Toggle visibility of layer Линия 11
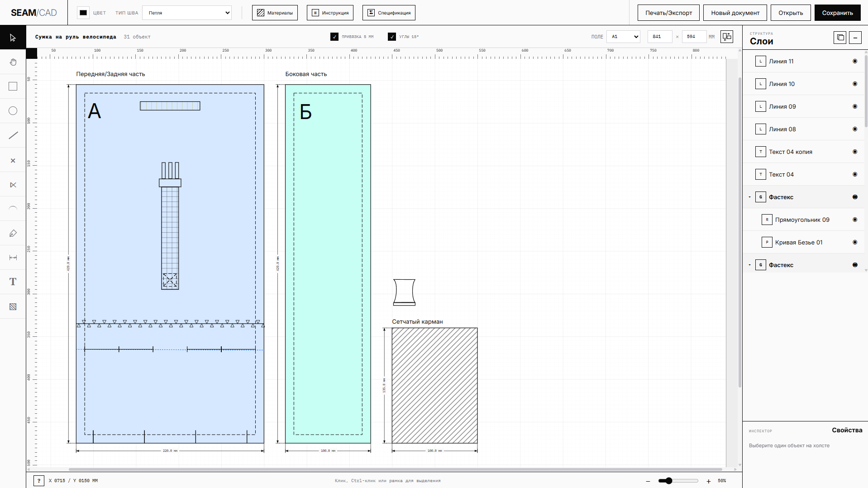The image size is (868, 488). pyautogui.click(x=855, y=61)
